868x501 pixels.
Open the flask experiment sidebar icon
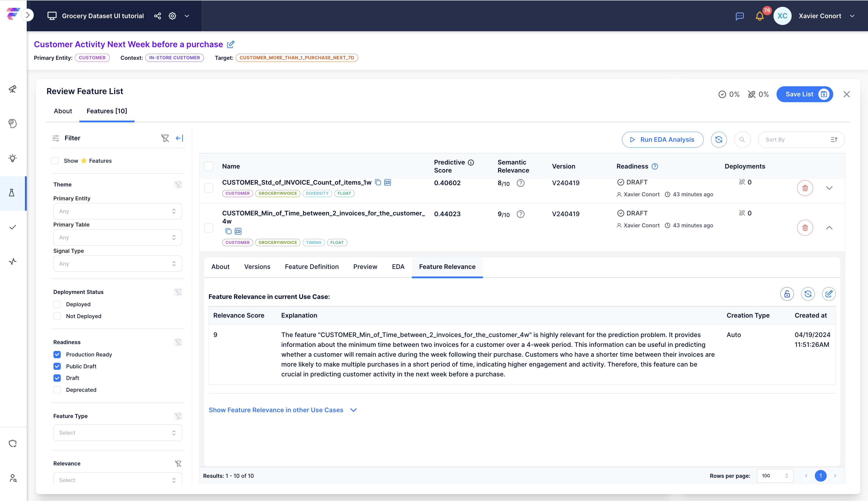click(12, 193)
